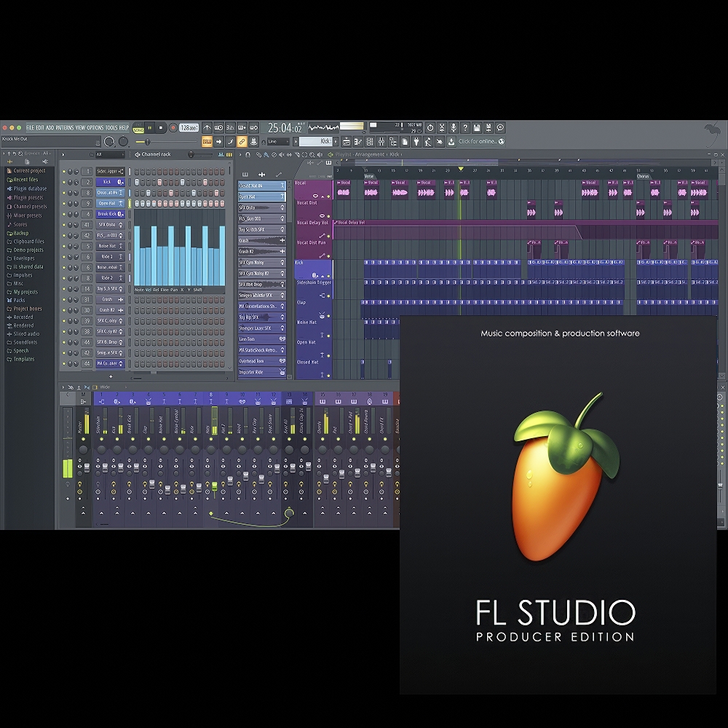
Task: Open the help question mark icon
Action: [x=465, y=127]
